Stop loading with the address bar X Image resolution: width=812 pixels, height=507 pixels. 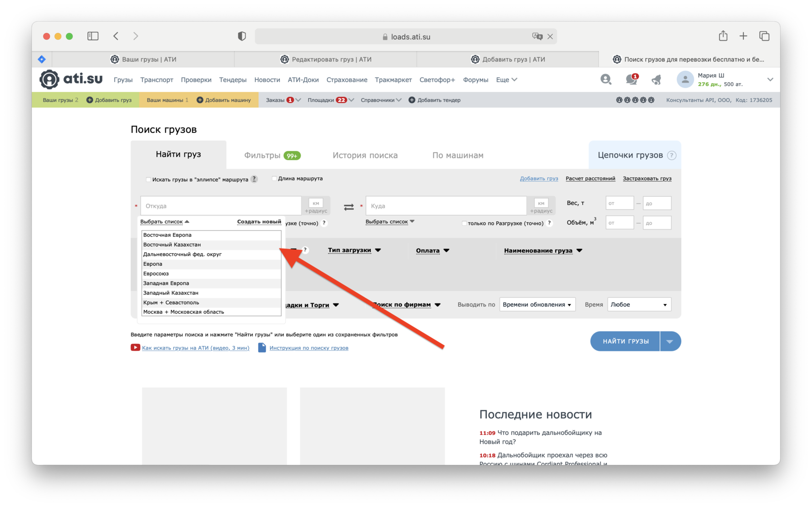(550, 36)
